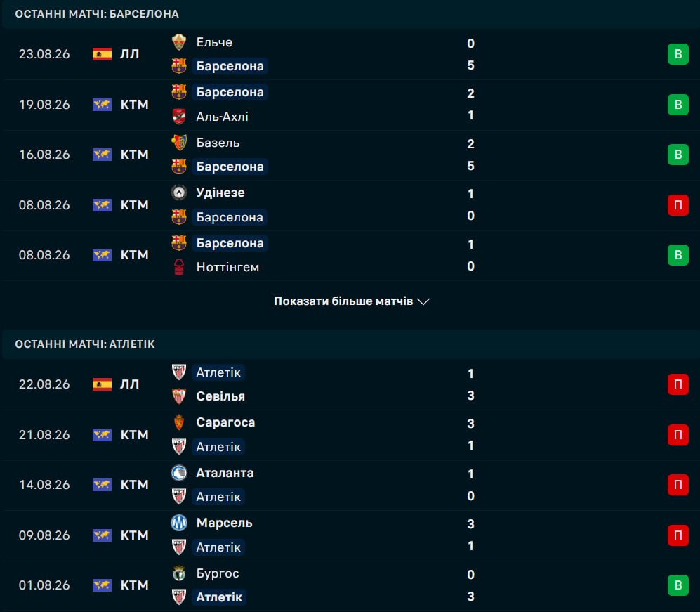Screen dimensions: 700x612
Task: Click the Atalanta club crest icon
Action: 179,473
